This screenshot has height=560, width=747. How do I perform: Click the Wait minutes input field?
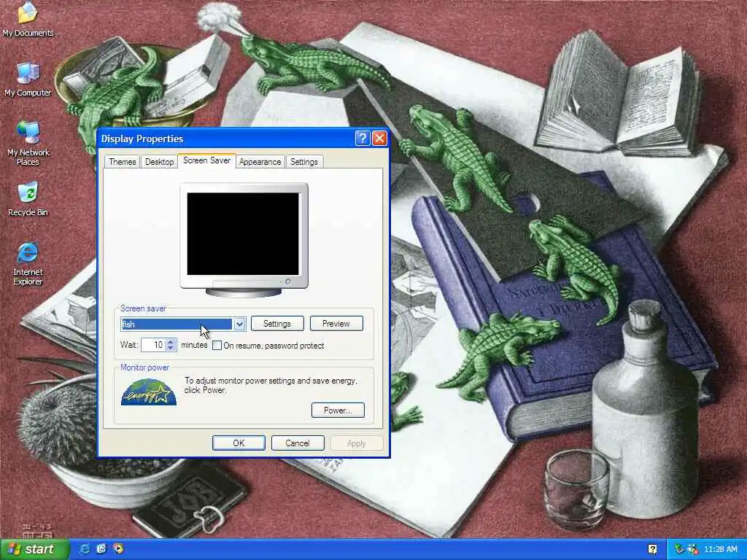coord(153,345)
